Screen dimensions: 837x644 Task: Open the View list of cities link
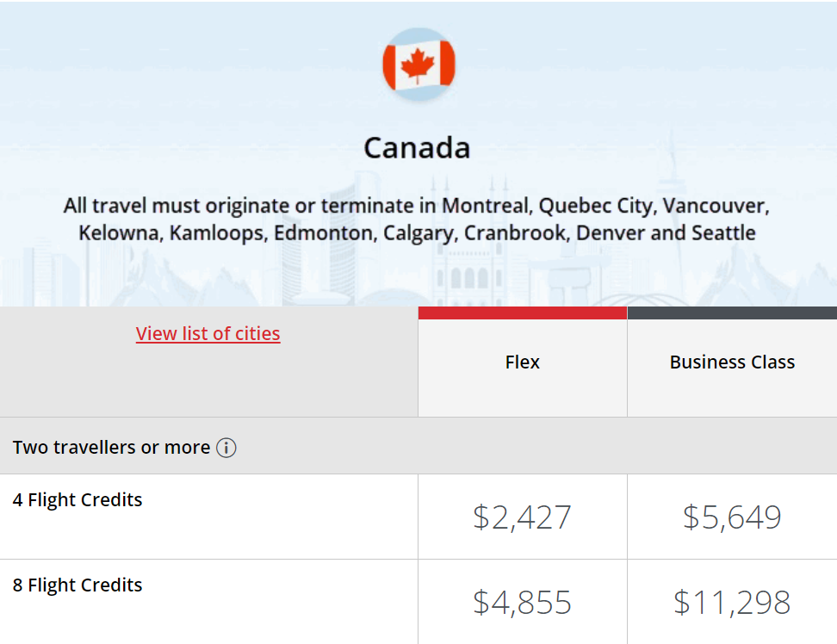208,334
